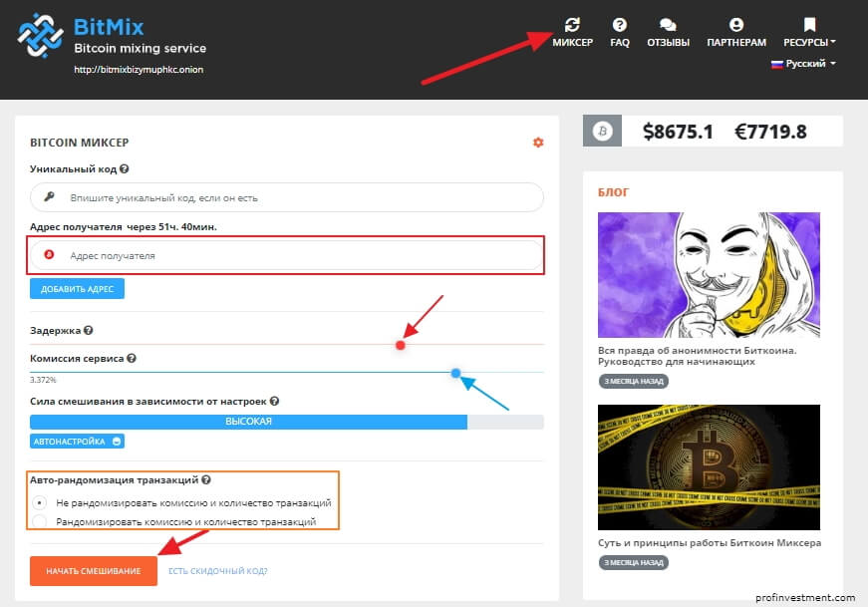Select Не рандомизировать комиссию radio option
This screenshot has width=868, height=607.
(40, 503)
